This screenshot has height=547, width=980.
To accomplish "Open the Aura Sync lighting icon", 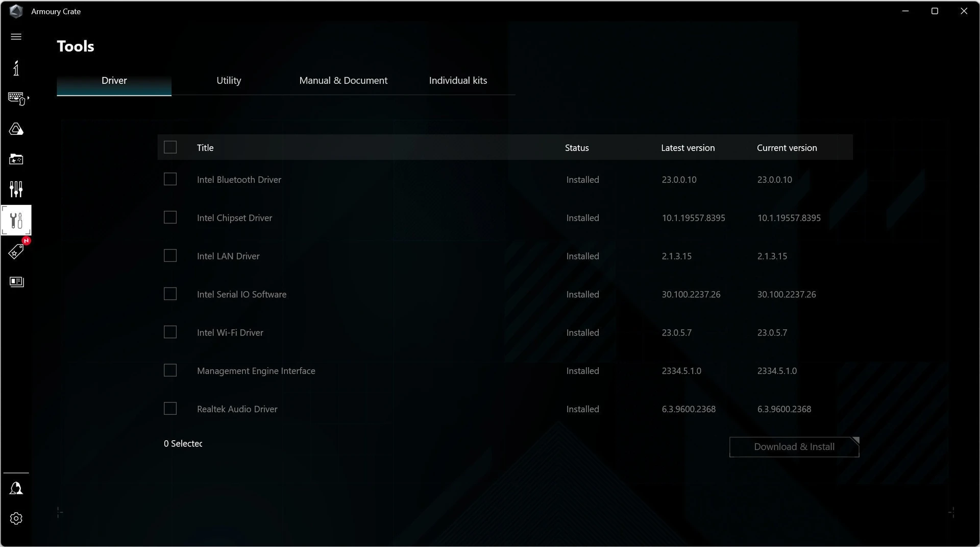I will pyautogui.click(x=16, y=129).
